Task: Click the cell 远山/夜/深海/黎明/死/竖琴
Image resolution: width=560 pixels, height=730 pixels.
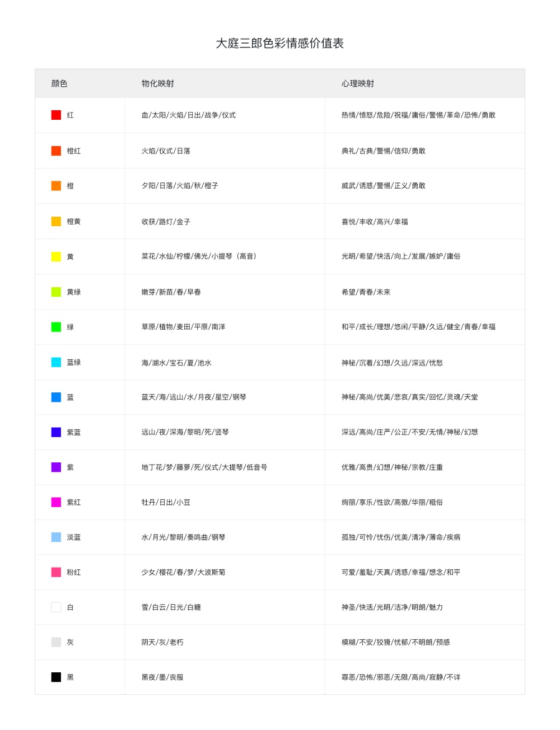Action: (x=225, y=432)
